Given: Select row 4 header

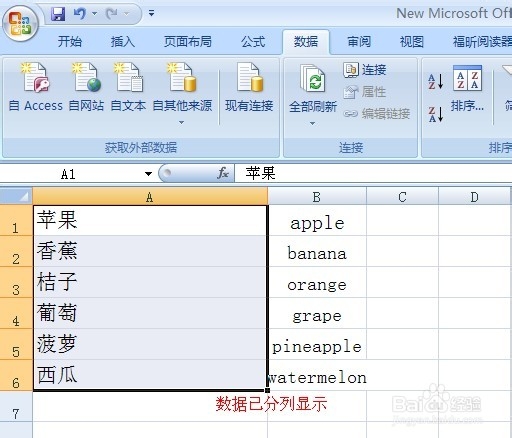Looking at the screenshot, I should [16, 313].
